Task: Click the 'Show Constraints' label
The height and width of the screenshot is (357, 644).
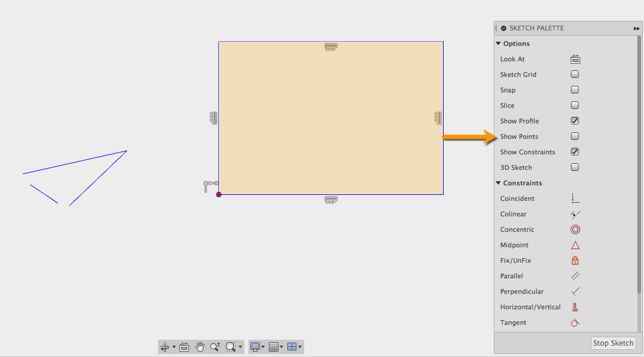Action: click(528, 152)
